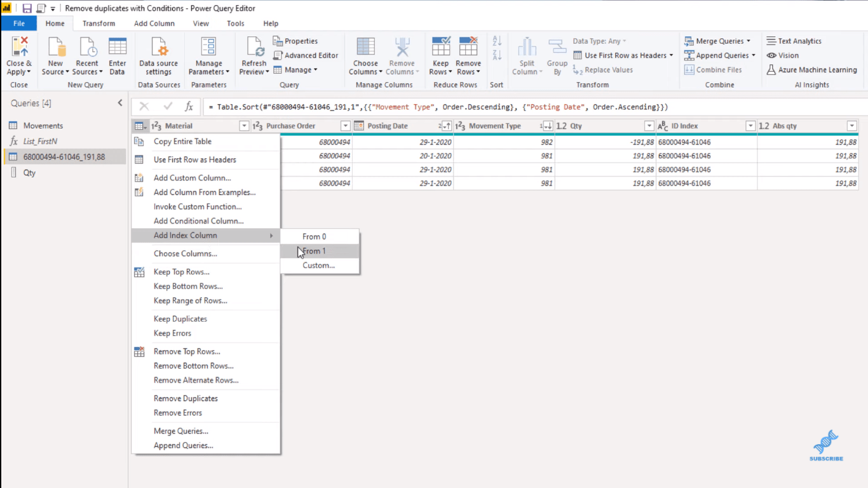This screenshot has height=488, width=868.
Task: Select Keep Duplicates menu entry
Action: click(206, 319)
